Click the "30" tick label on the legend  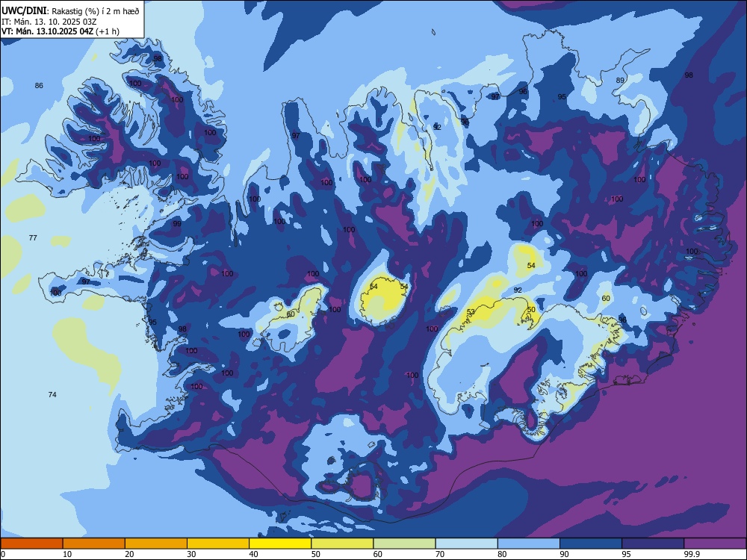tap(191, 554)
